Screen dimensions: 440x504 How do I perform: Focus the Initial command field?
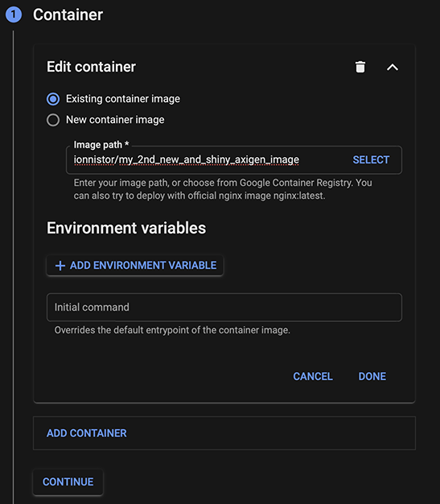tap(224, 308)
